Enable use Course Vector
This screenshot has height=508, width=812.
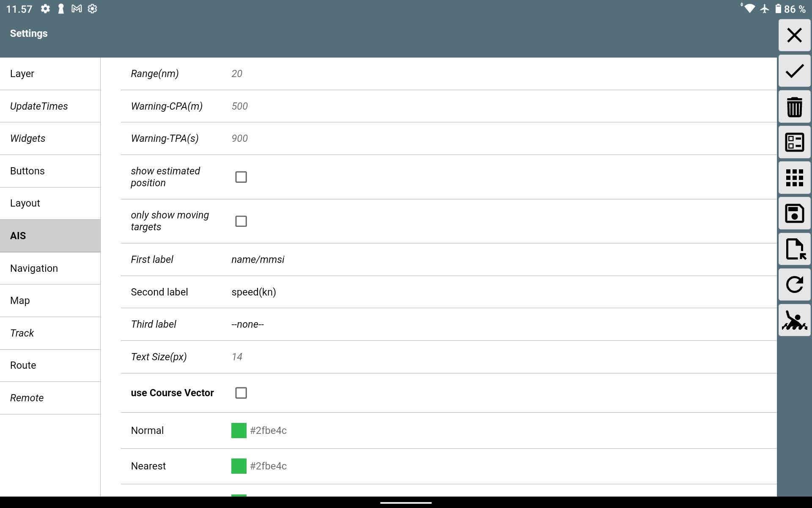241,393
